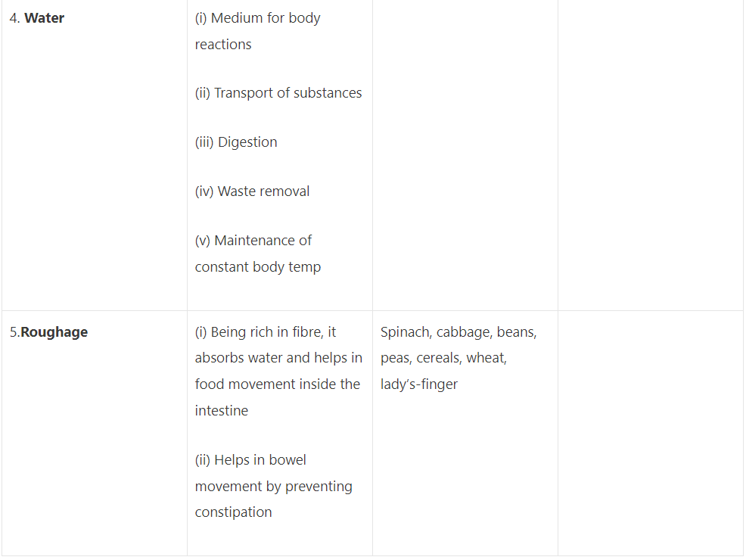Click the bold "Water" row heading
The image size is (746, 560).
tap(45, 18)
